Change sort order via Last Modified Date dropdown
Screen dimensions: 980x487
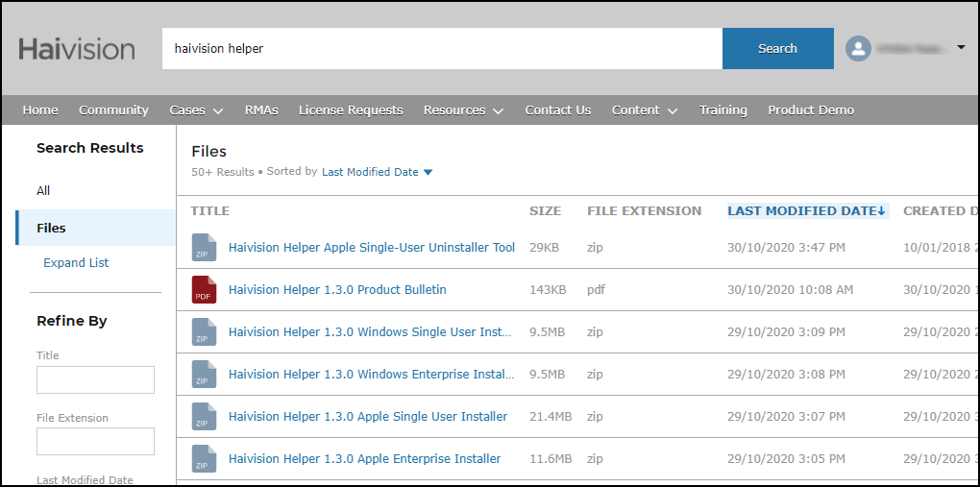click(377, 173)
